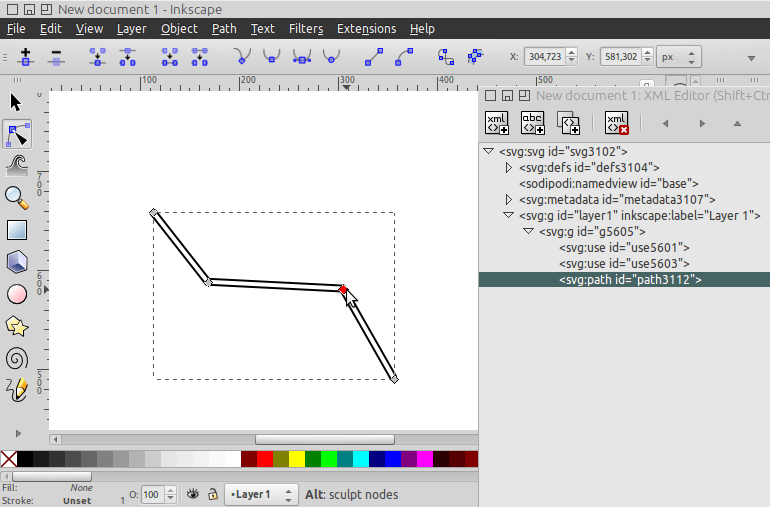Toggle layer visibility eye icon
Image resolution: width=770 pixels, height=507 pixels.
coord(193,494)
